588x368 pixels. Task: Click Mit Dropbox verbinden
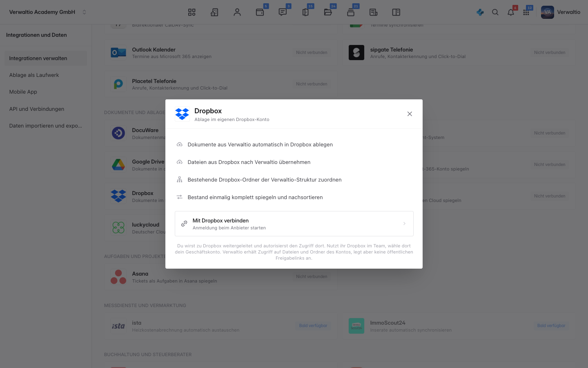point(294,224)
